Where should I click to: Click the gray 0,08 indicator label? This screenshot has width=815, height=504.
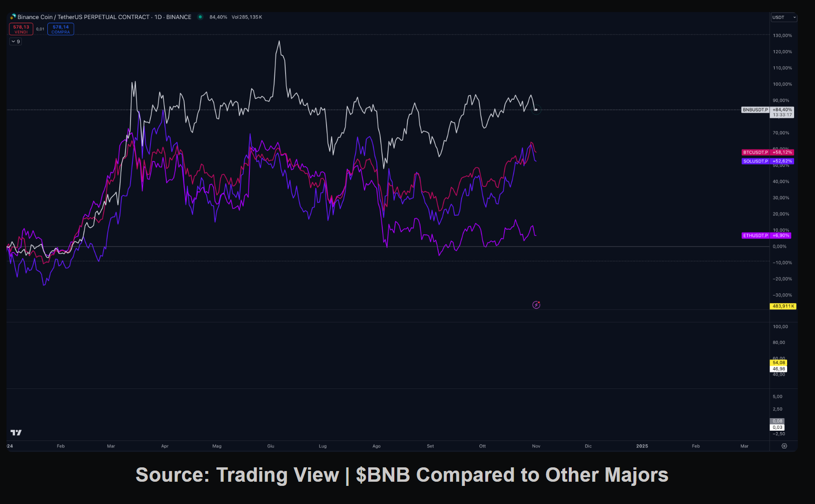coord(777,421)
